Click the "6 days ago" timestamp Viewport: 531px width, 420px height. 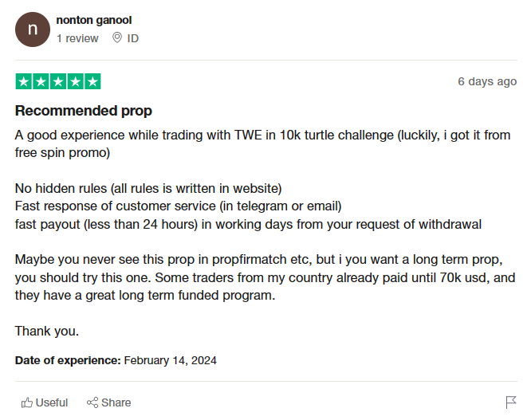point(487,81)
